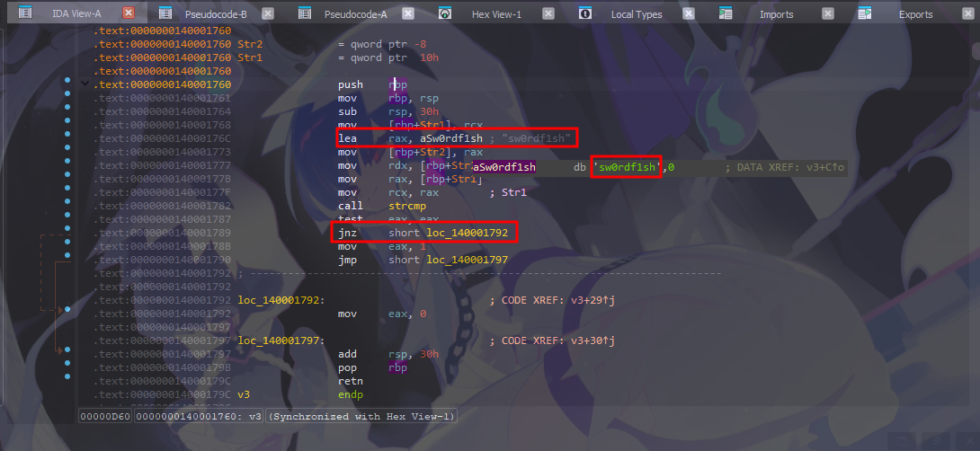Close the Pseudocode-A tab
980x451 pixels.
pyautogui.click(x=407, y=13)
